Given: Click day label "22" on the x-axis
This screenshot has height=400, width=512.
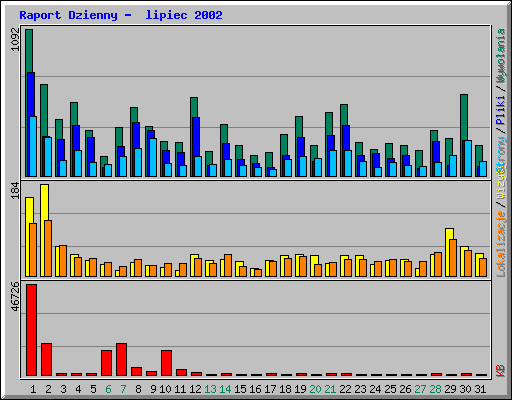Looking at the screenshot, I should [345, 389].
